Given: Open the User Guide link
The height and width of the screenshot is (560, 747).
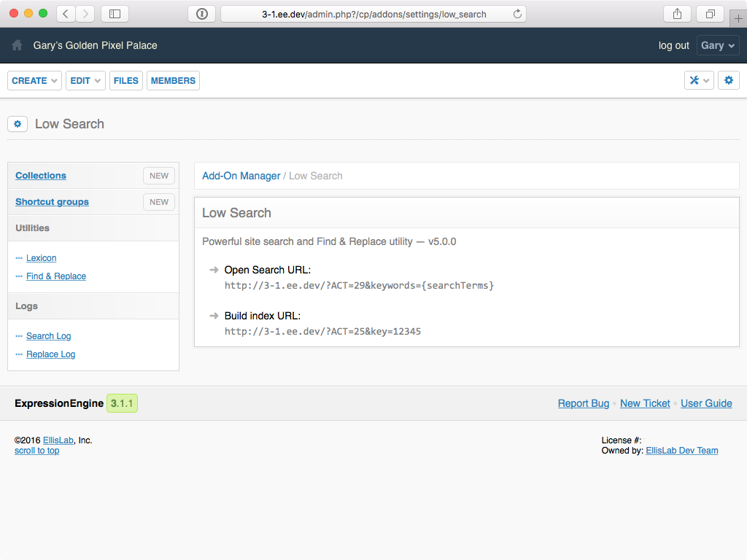Looking at the screenshot, I should click(706, 403).
